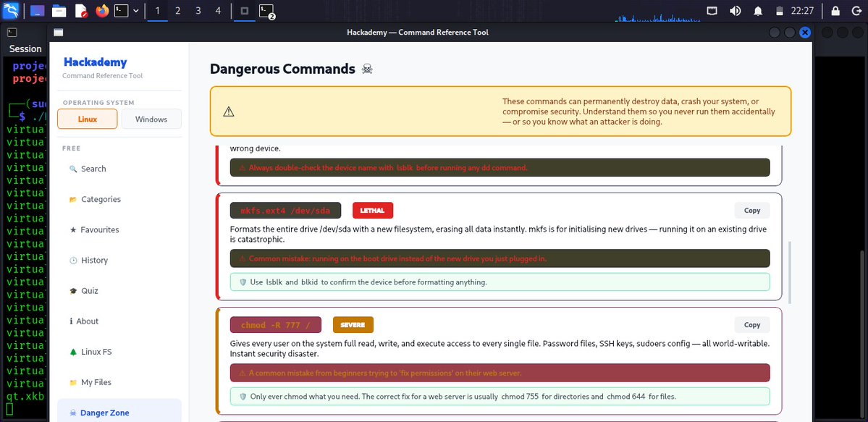
Task: Select Linux as the operating system
Action: tap(87, 119)
